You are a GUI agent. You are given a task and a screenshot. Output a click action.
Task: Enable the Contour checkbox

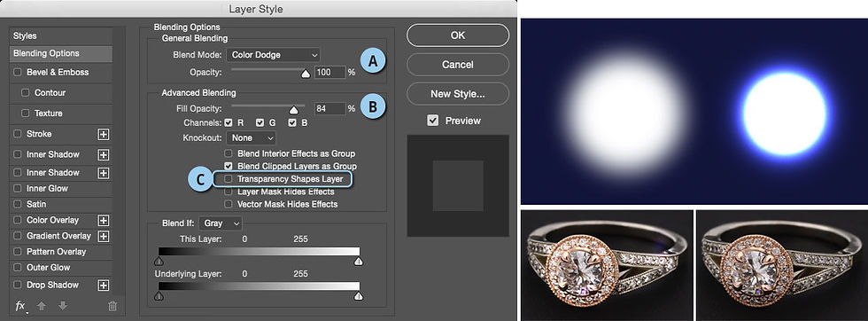[25, 92]
